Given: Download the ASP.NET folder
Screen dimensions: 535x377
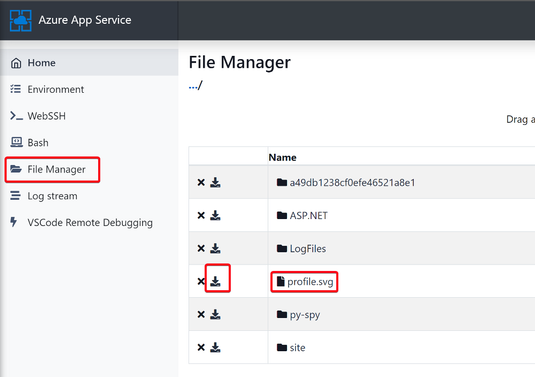Looking at the screenshot, I should click(x=215, y=216).
